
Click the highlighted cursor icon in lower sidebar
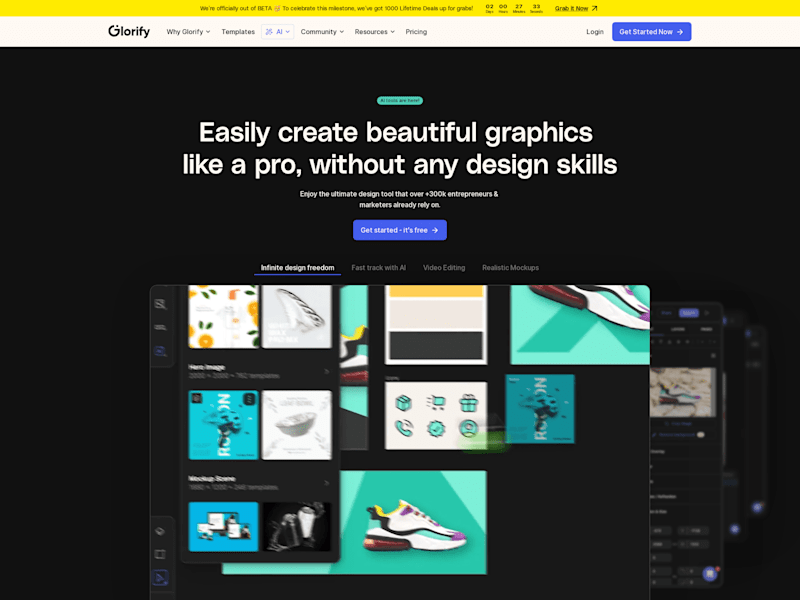click(160, 578)
